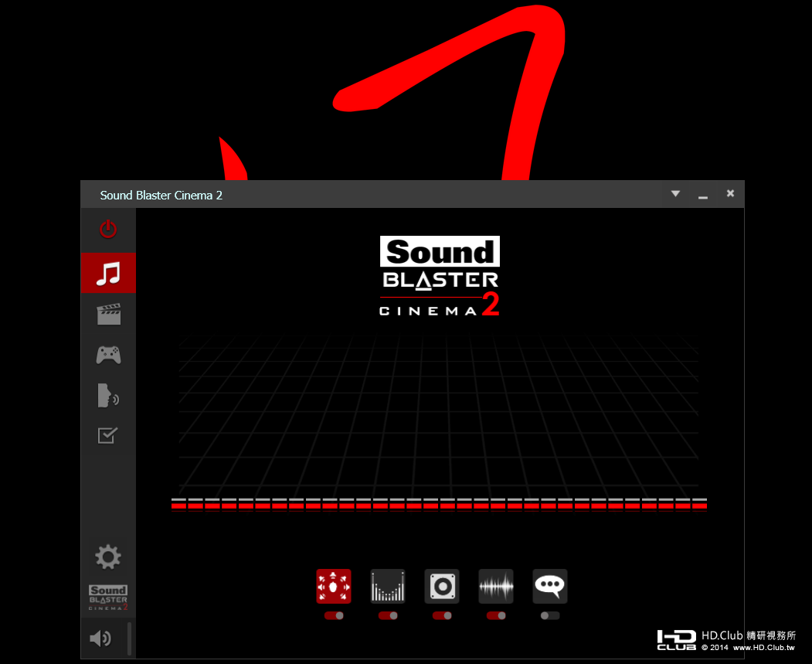Viewport: 812px width, 664px height.
Task: Toggle the Bass switch under speaker icon
Action: [x=442, y=616]
